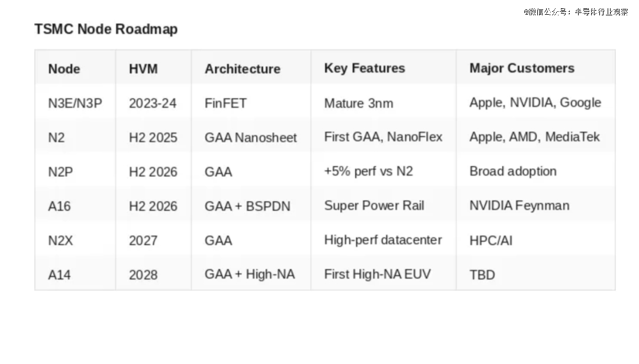Click the "Apple, NVIDIA, Google" customers cell
This screenshot has height=364, width=639.
coord(535,102)
